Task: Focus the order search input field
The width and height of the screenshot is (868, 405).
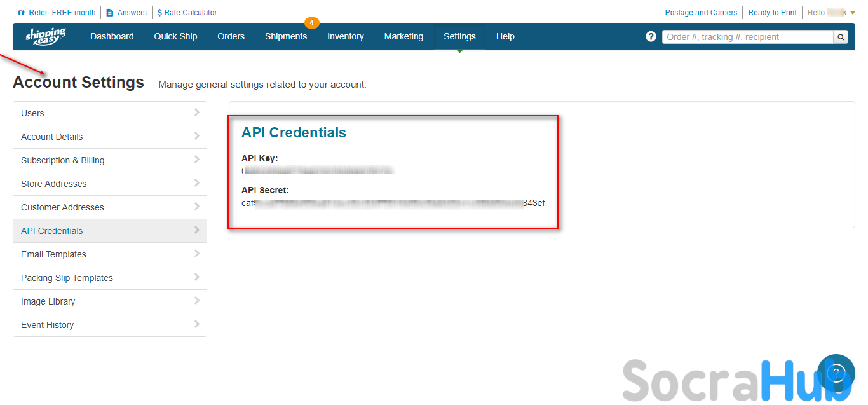Action: (747, 37)
